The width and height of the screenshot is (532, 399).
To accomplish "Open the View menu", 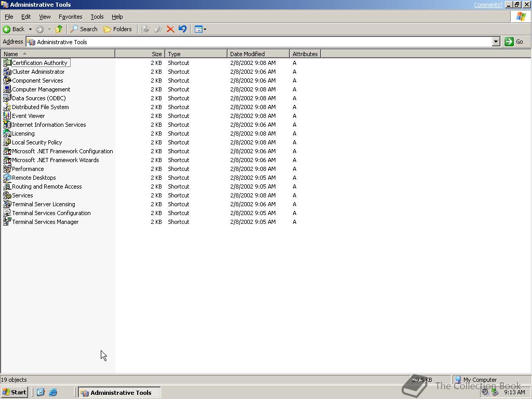I will click(x=45, y=17).
